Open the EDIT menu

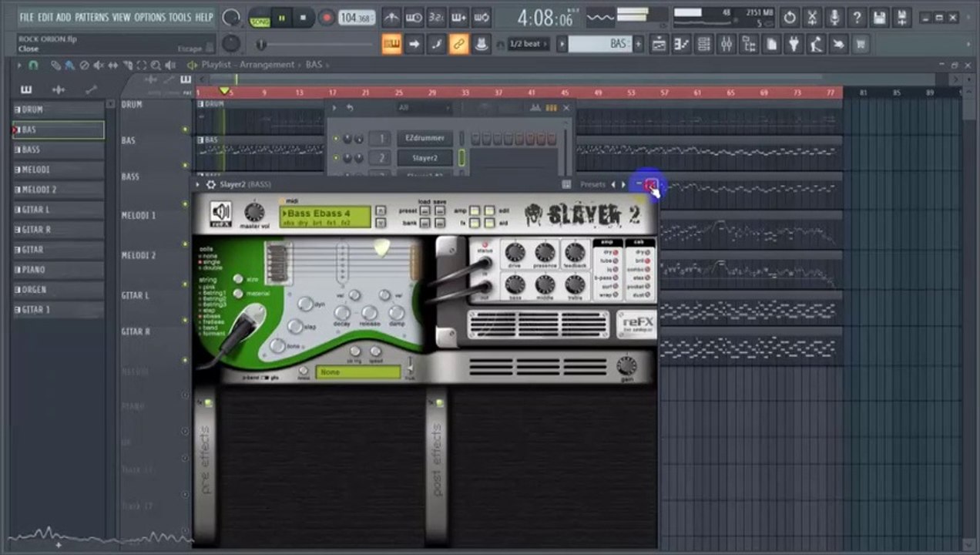coord(45,17)
